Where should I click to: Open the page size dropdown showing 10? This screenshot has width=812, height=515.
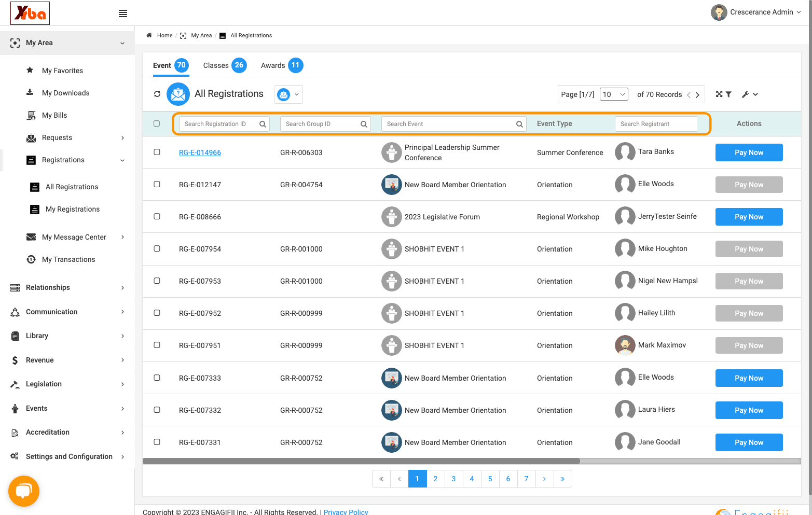click(x=614, y=94)
